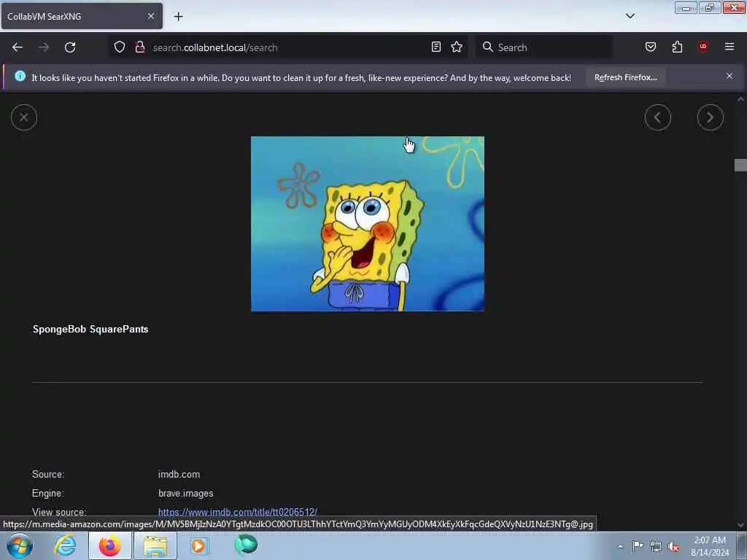Open the SpongeBob image full size
This screenshot has height=560, width=747.
pos(368,224)
